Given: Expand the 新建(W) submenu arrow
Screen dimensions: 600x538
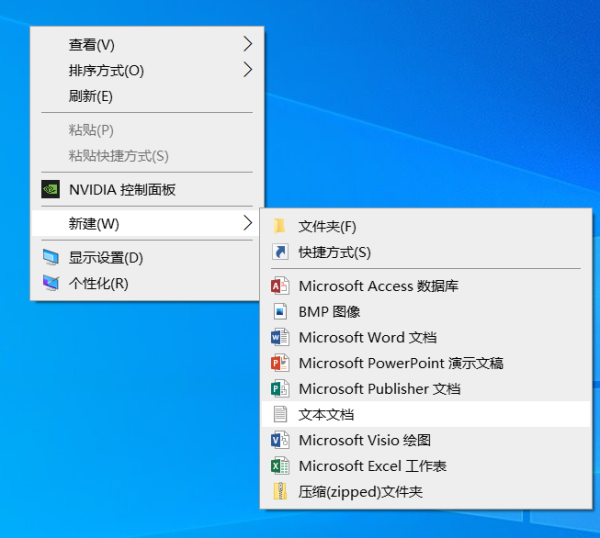Looking at the screenshot, I should 248,223.
